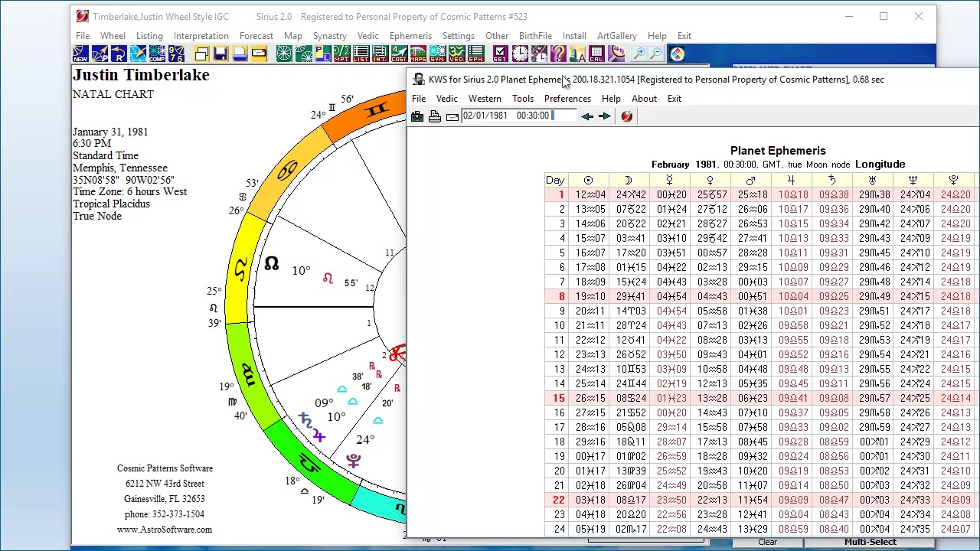Select day 15 row in the ephemeris table
Image resolution: width=980 pixels, height=551 pixels.
[x=762, y=398]
